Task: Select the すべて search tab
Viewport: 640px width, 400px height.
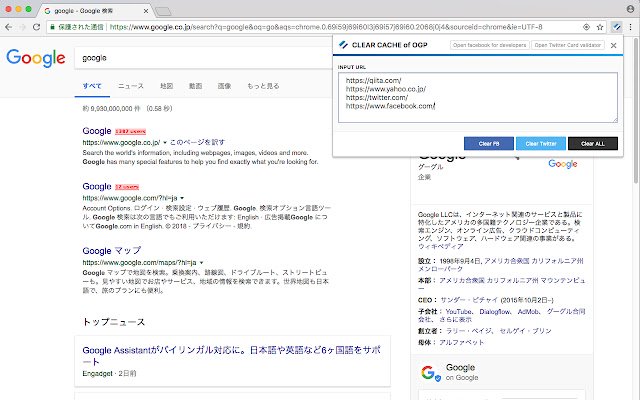Action: tap(92, 86)
